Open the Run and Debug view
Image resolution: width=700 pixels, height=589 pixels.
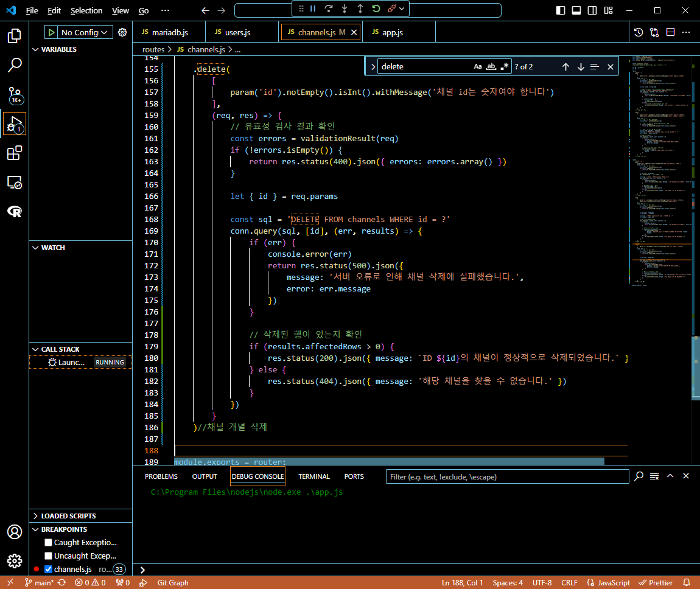coord(14,124)
